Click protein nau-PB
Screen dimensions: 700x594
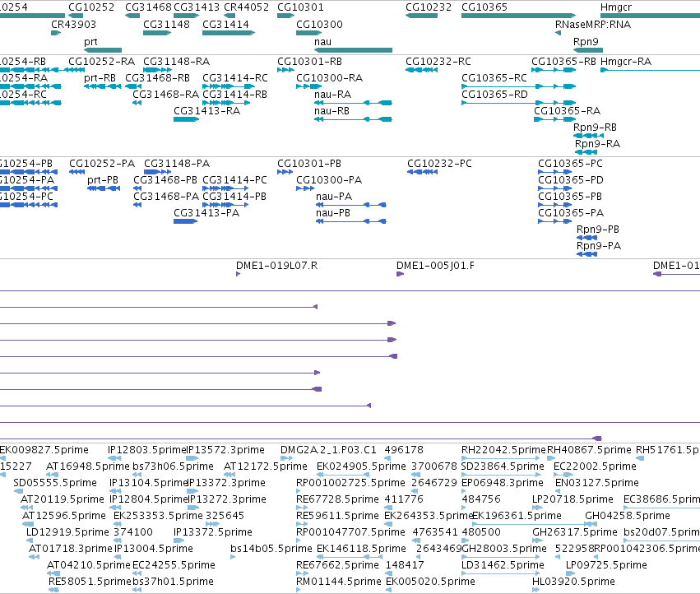coord(351,221)
